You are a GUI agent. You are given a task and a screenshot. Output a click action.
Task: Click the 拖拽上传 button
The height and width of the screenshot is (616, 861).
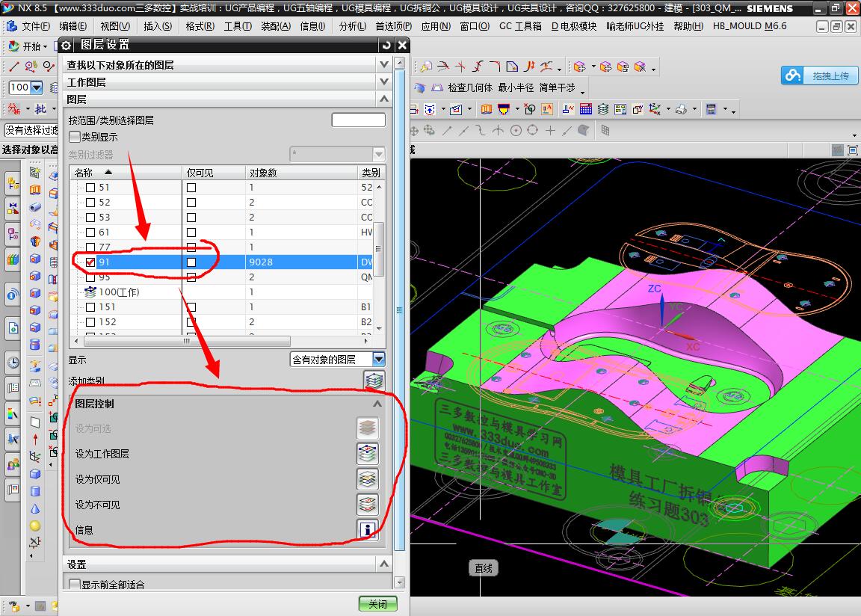point(819,76)
